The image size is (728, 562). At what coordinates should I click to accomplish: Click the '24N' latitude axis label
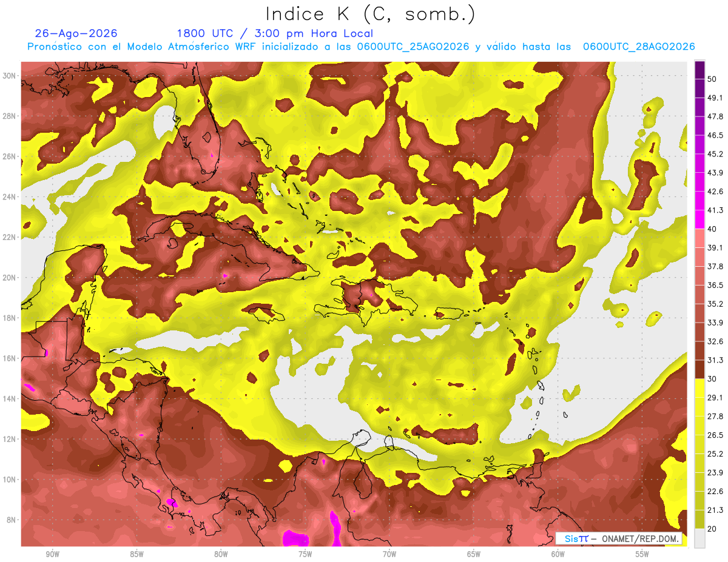pos(9,197)
